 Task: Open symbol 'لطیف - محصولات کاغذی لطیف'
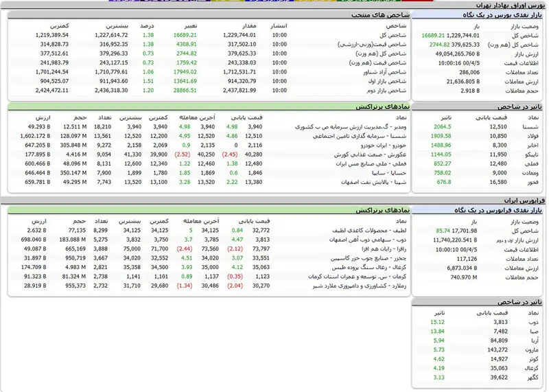[369, 230]
